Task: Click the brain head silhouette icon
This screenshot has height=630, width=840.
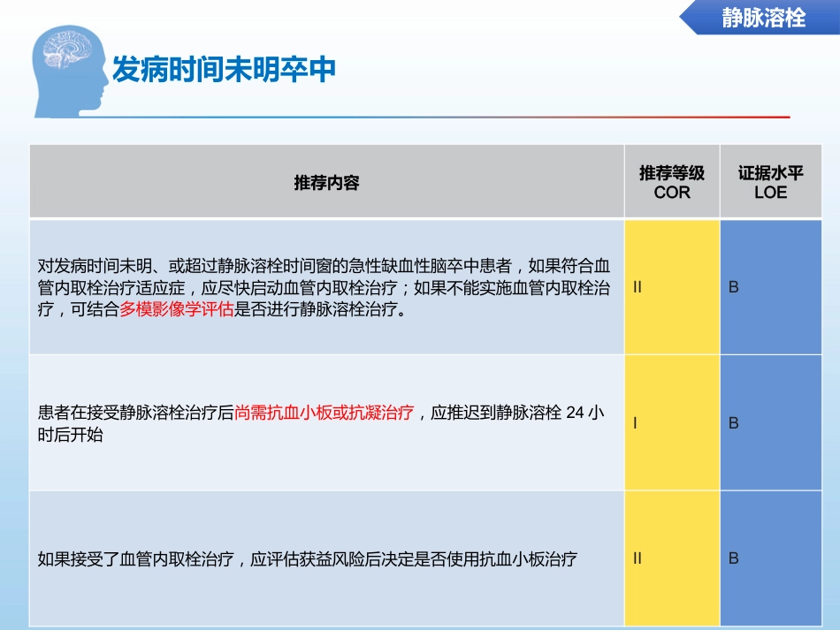Action: coord(70,71)
